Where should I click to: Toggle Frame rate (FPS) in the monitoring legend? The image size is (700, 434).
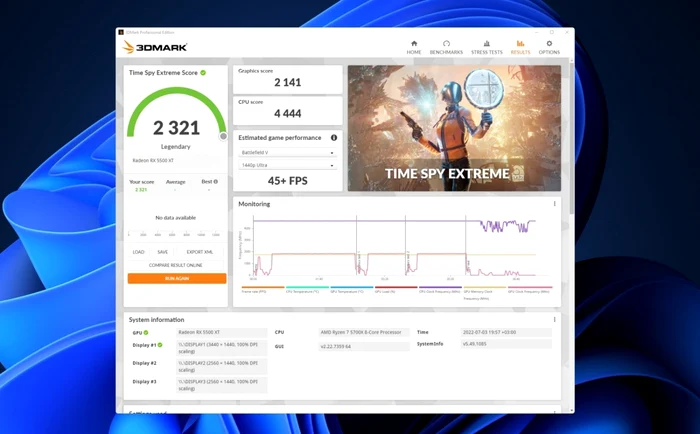[x=262, y=289]
